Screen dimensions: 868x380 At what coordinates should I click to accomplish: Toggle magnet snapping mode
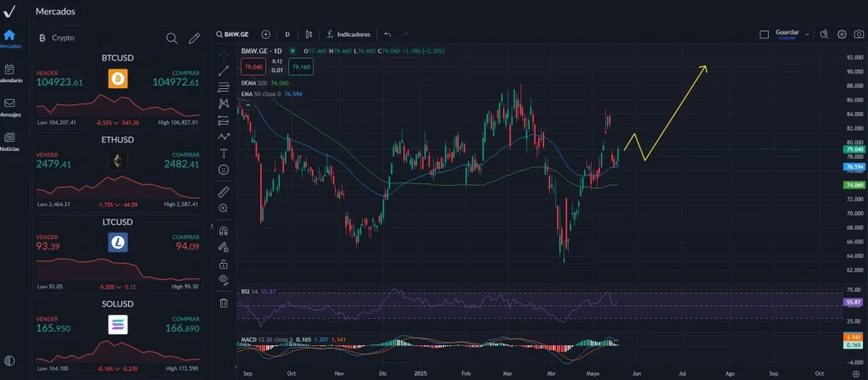pyautogui.click(x=224, y=231)
